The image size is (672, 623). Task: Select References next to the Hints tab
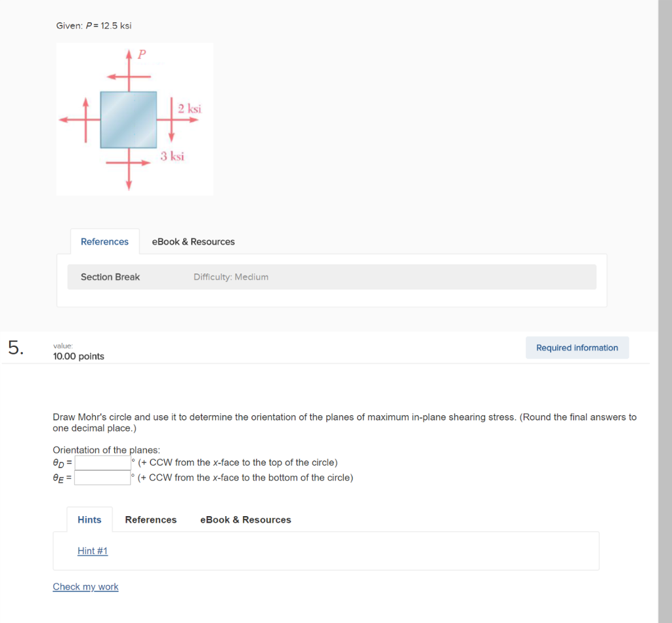point(150,519)
